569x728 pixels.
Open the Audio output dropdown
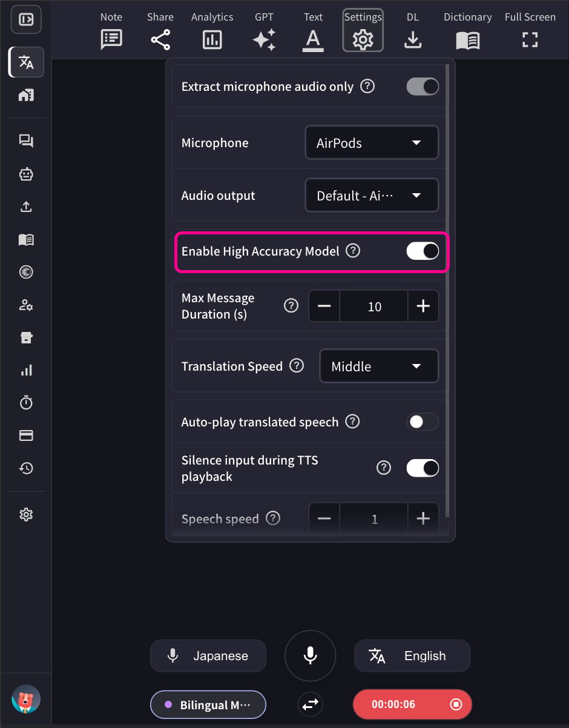(x=372, y=196)
